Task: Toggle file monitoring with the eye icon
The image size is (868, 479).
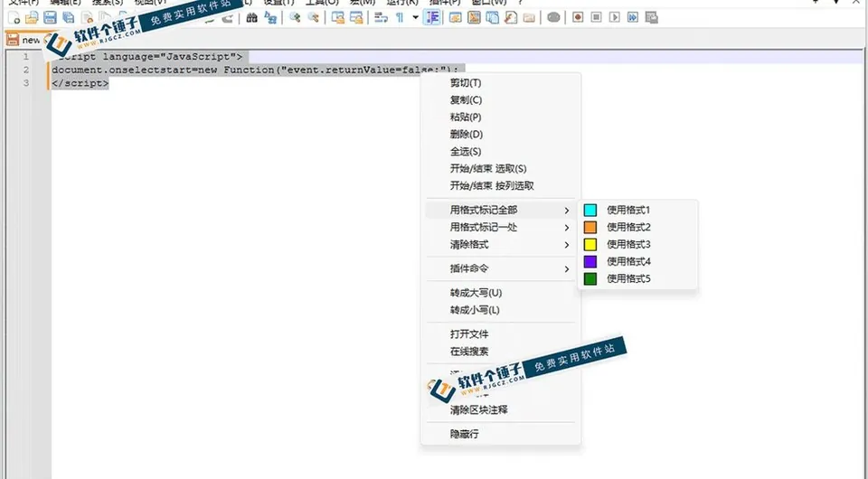Action: click(x=553, y=18)
